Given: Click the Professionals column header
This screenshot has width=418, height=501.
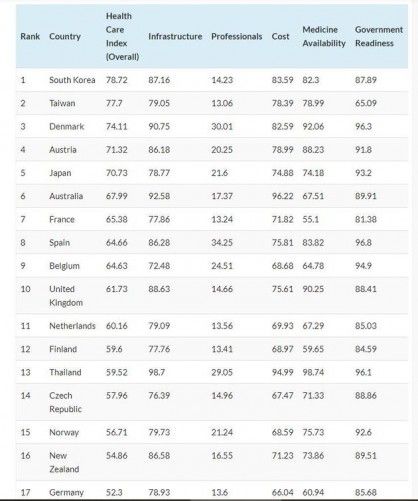Looking at the screenshot, I should (x=237, y=36).
